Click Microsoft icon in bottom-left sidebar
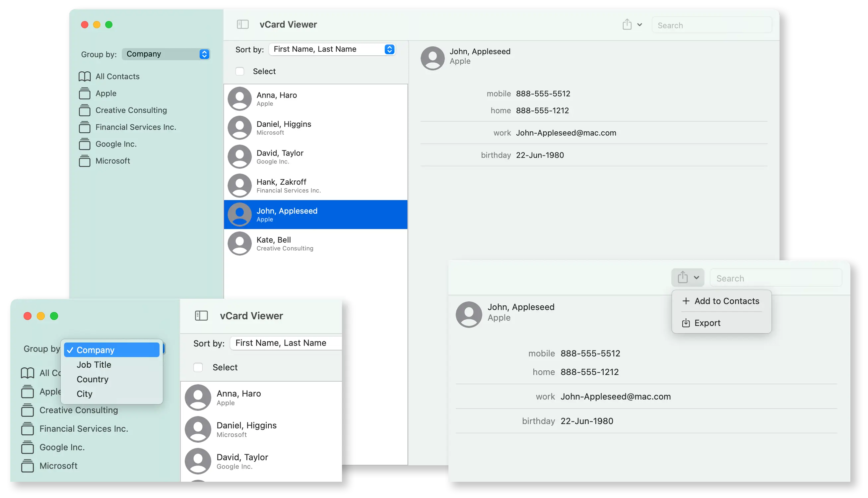The image size is (868, 498). click(x=28, y=466)
